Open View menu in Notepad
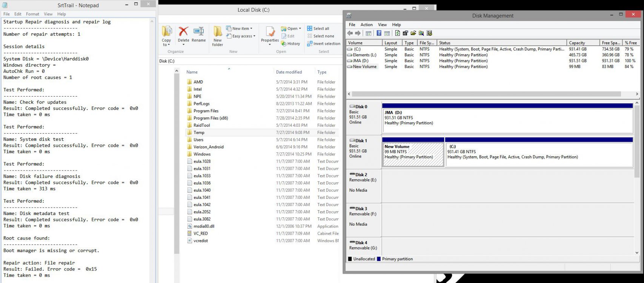This screenshot has height=283, width=644. (48, 14)
